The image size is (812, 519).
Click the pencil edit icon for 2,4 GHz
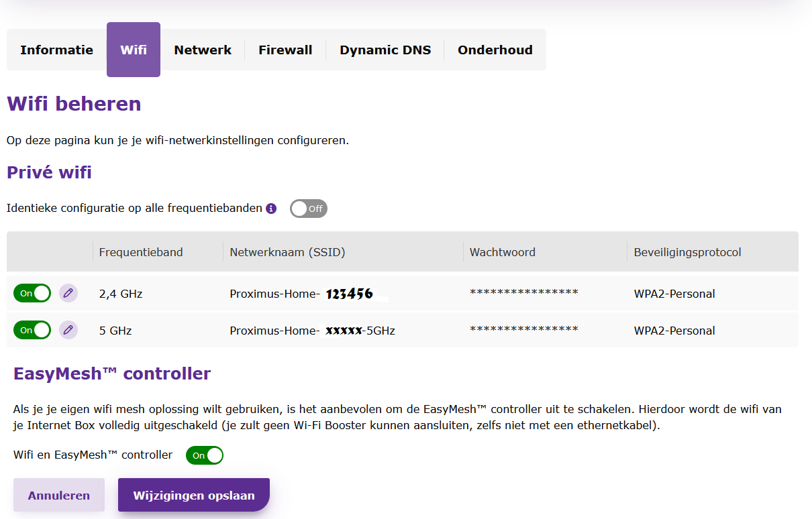point(68,293)
